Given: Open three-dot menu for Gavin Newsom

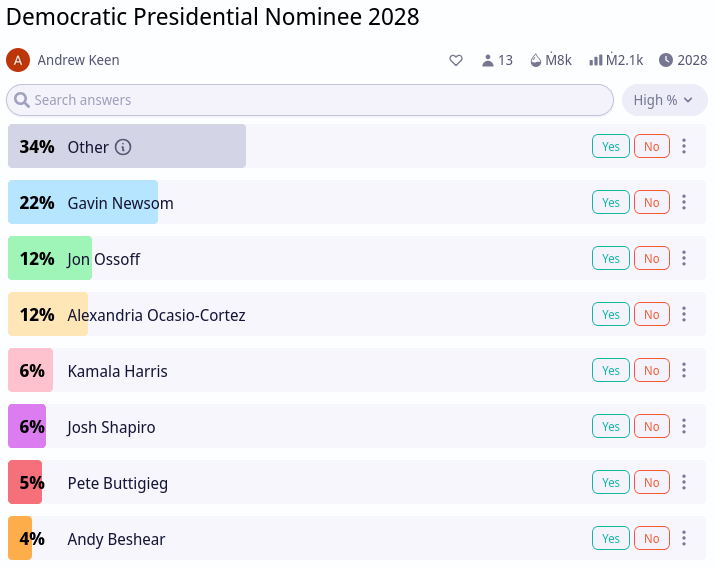Looking at the screenshot, I should 684,202.
